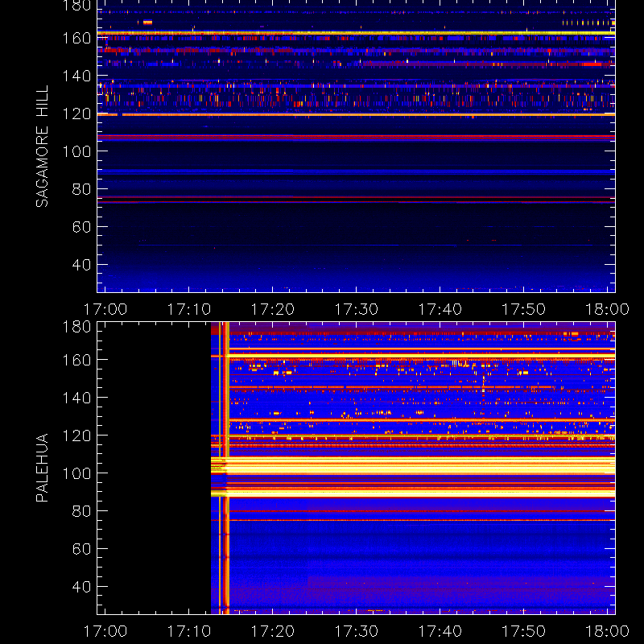
Task: Click 17:40 time label under Sagamore Hill plot
Action: (440, 309)
